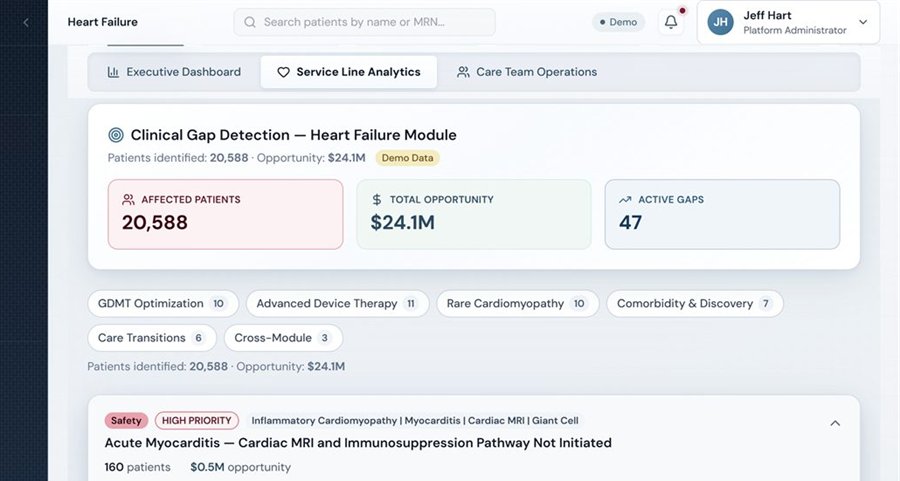Click the heart icon on Service Line Analytics

pos(283,72)
